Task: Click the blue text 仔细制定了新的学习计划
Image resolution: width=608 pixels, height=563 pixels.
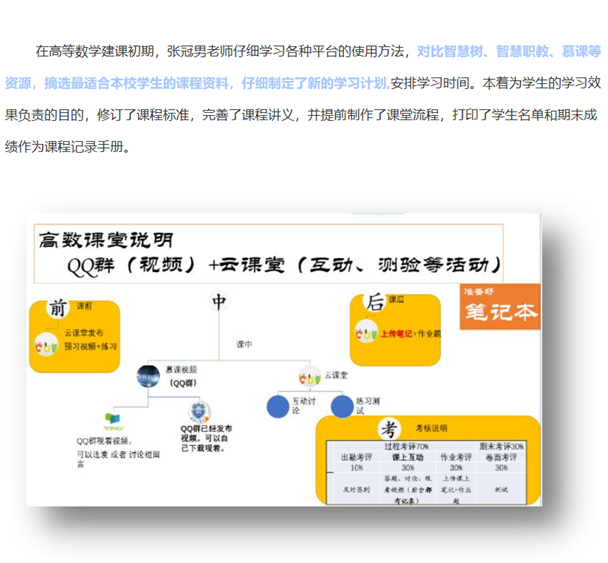Action: (x=316, y=83)
